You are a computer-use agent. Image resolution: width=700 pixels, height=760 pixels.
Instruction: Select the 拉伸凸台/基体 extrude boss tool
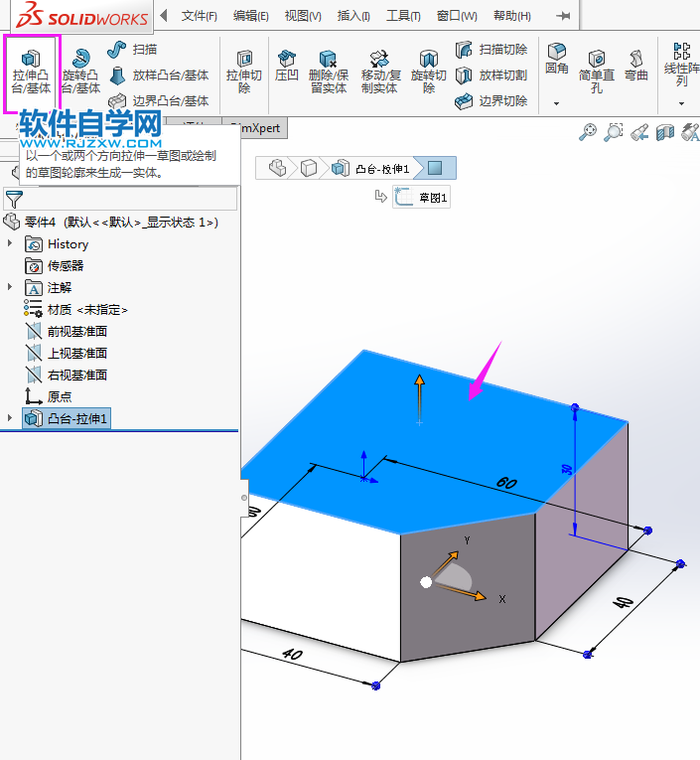tap(31, 73)
